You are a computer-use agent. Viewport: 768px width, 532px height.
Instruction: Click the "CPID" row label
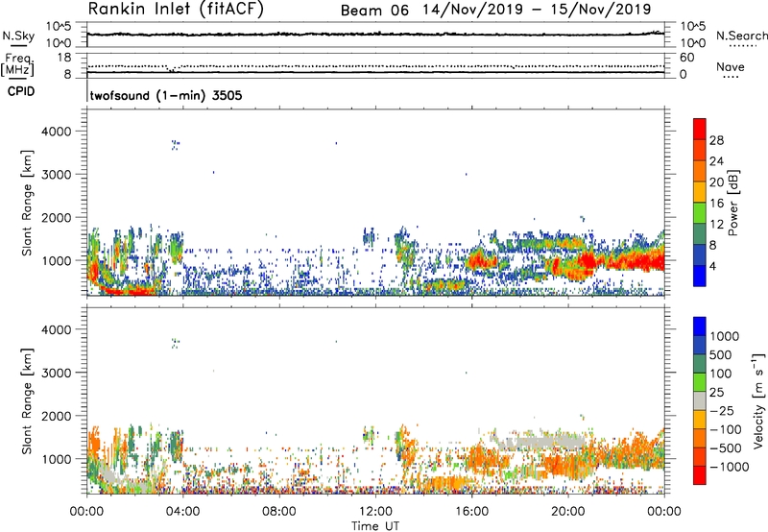tap(21, 91)
